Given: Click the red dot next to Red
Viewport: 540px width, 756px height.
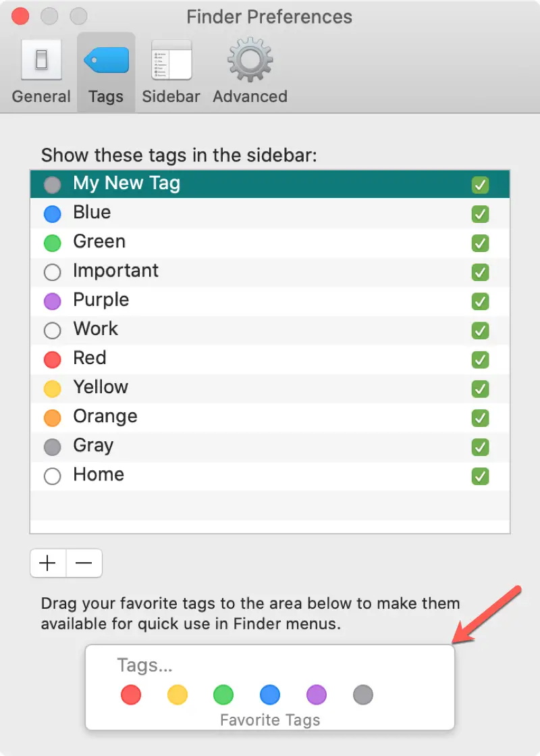Looking at the screenshot, I should [x=53, y=359].
